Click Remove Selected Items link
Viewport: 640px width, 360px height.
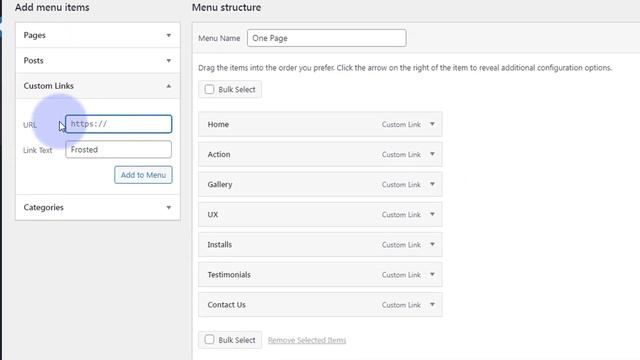click(307, 340)
